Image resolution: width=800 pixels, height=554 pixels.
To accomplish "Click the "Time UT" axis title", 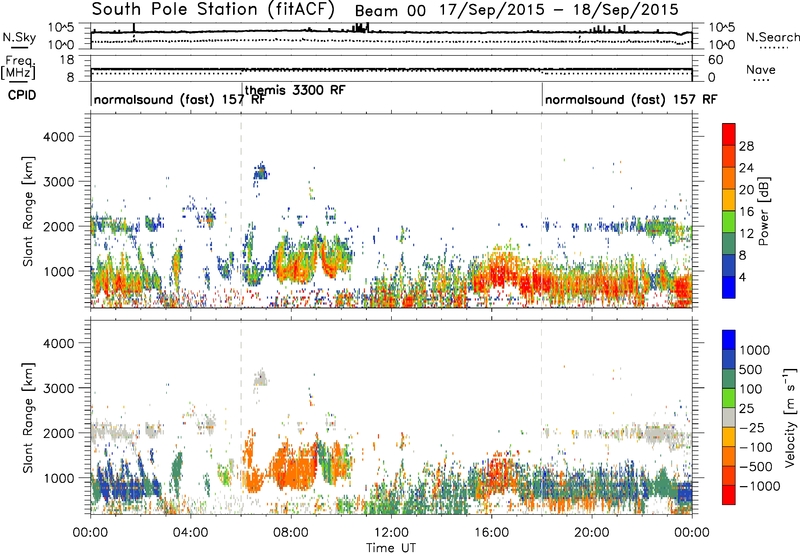I will [391, 547].
